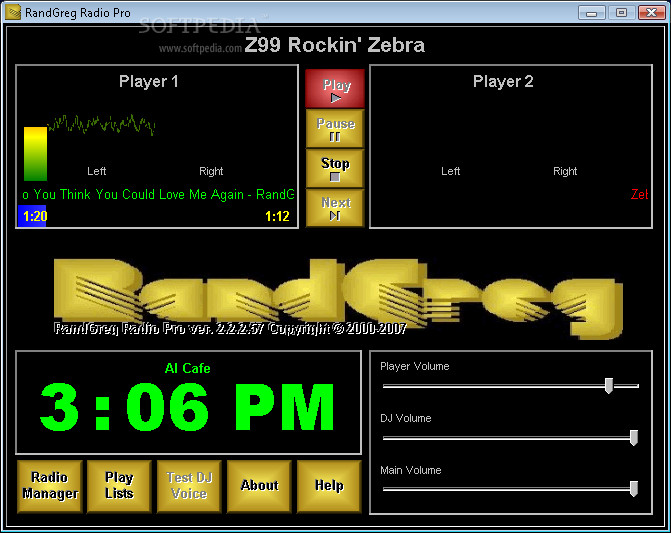This screenshot has width=671, height=533.
Task: Click the Al Cafe label above clock
Action: [x=187, y=368]
